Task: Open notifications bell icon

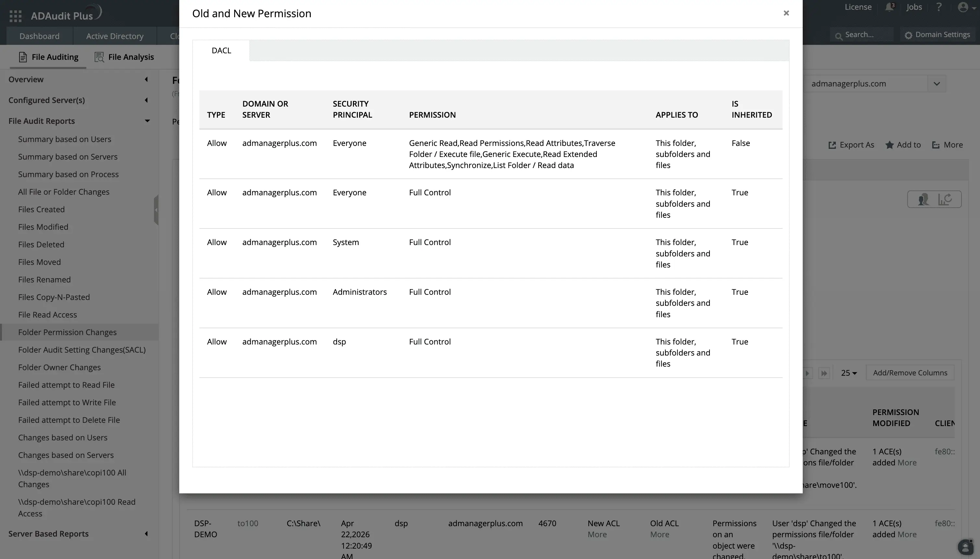Action: (889, 7)
